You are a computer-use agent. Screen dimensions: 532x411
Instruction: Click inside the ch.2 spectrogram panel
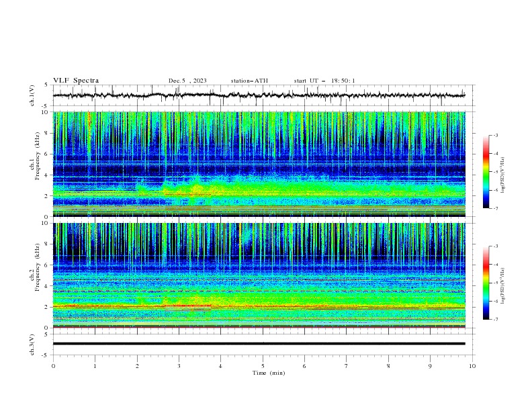[259, 275]
